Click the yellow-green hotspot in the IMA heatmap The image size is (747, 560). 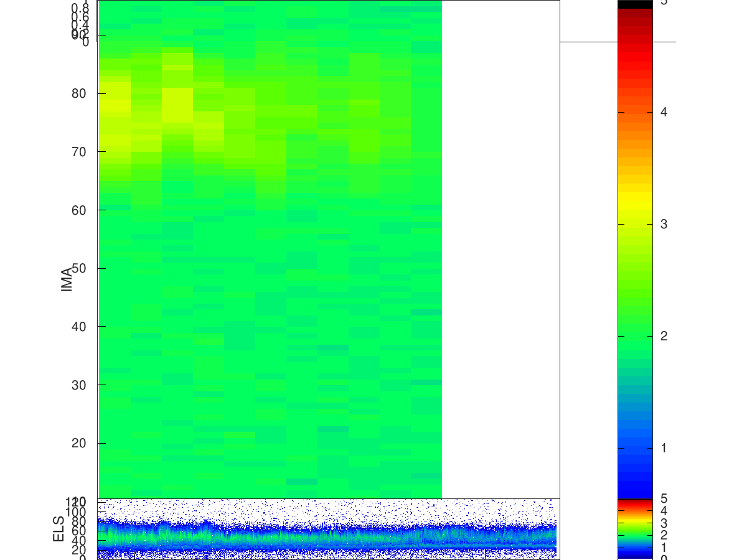177,105
